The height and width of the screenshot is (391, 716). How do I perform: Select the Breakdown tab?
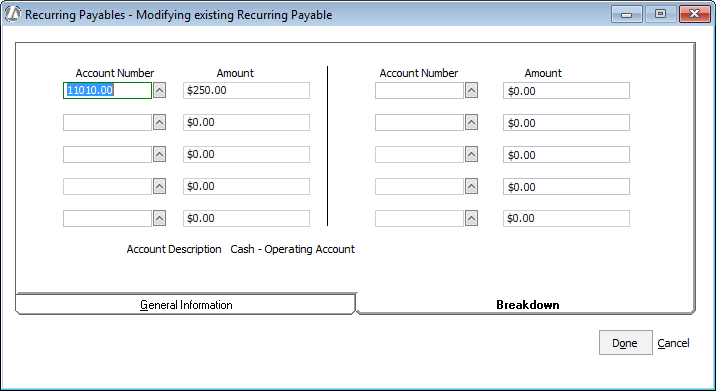527,305
